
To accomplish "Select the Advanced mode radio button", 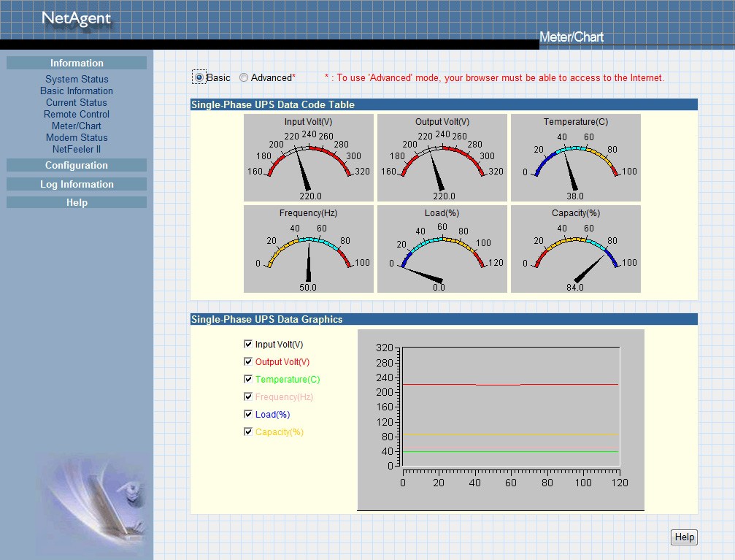I will pos(244,77).
